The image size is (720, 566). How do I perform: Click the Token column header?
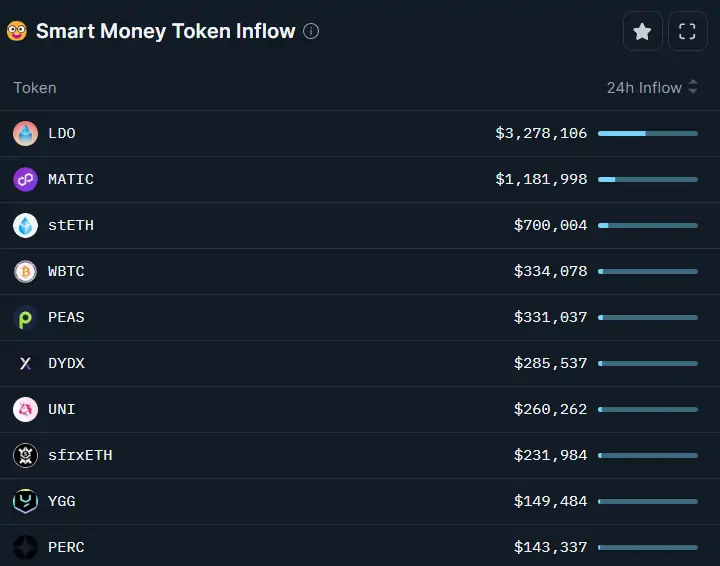click(35, 88)
